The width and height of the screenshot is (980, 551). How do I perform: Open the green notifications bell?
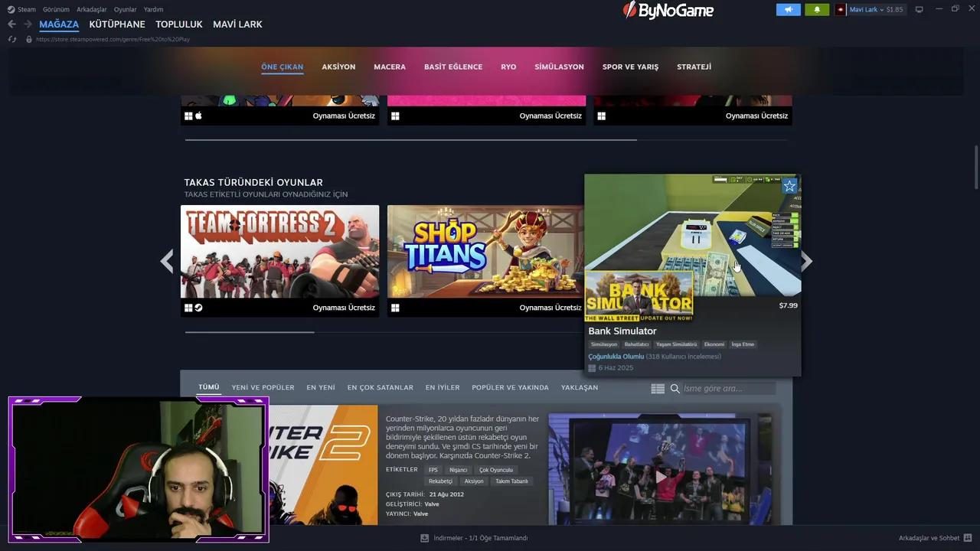point(817,9)
